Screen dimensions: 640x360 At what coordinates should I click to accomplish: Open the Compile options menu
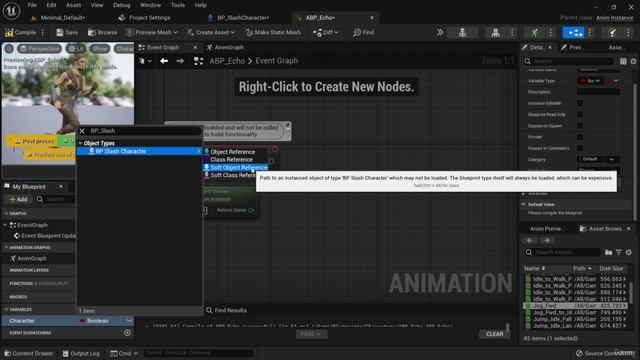pos(43,32)
